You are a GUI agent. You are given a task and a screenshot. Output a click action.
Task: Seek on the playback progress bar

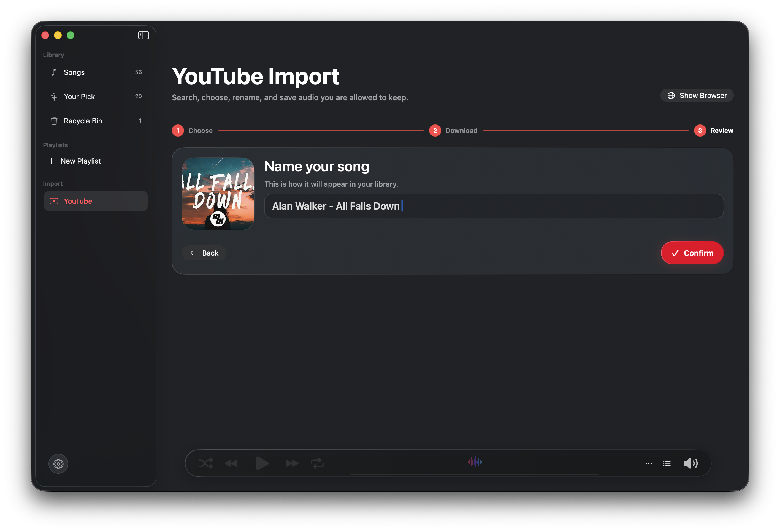coord(475,474)
